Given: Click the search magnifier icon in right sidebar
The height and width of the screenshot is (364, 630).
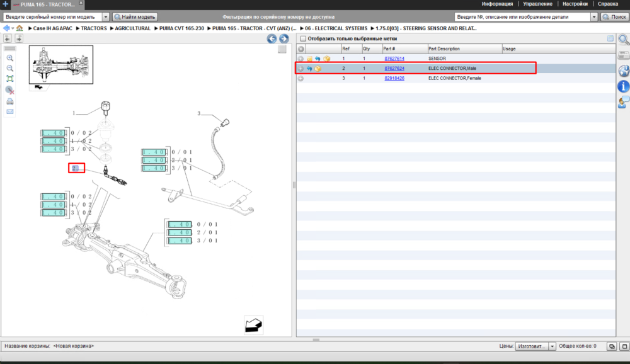Looking at the screenshot, I should coord(624,40).
